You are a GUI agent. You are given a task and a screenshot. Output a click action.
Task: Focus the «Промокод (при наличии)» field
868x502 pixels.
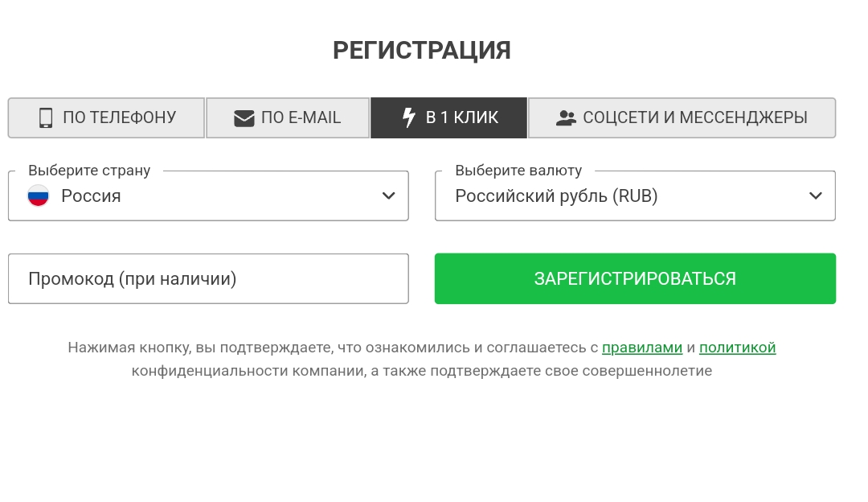coord(208,279)
